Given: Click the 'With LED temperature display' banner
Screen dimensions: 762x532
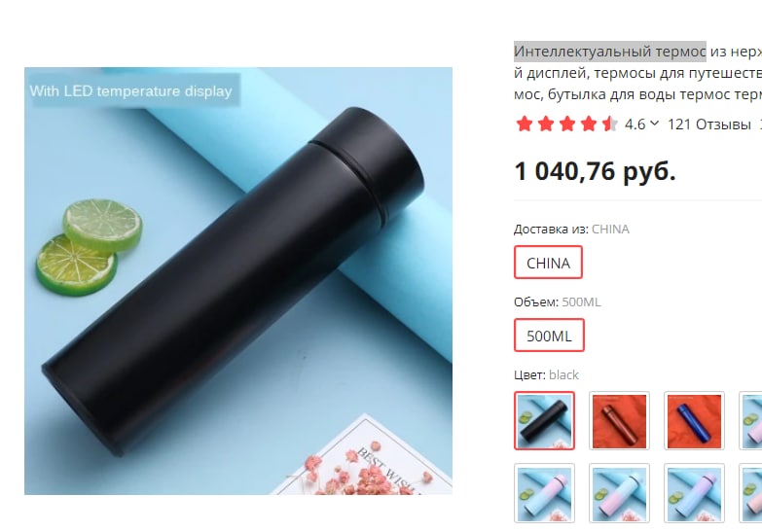Looking at the screenshot, I should click(131, 90).
